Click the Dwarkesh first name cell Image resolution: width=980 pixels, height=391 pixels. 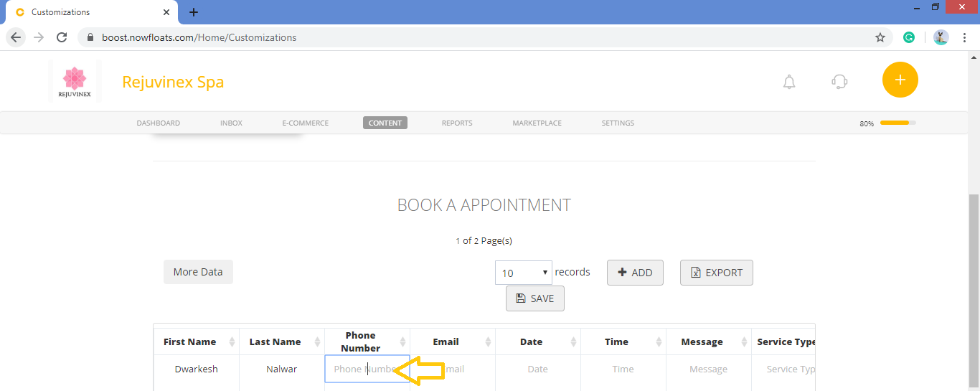[x=197, y=369]
